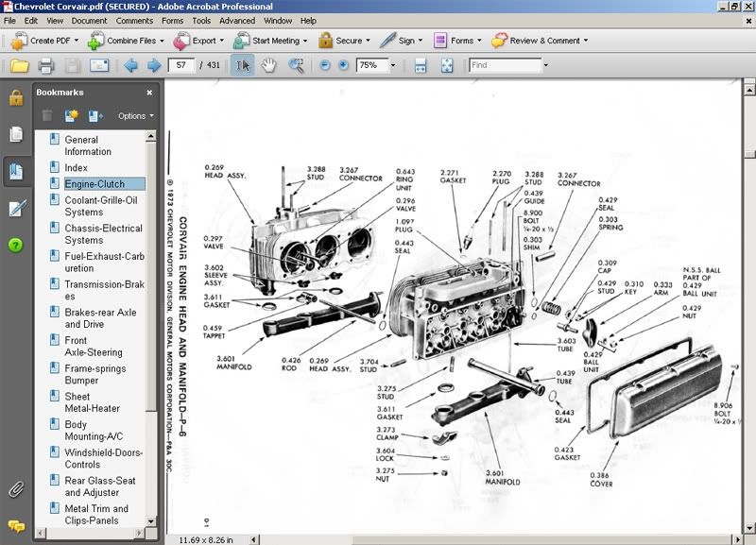The width and height of the screenshot is (756, 545).
Task: Open the File menu
Action: (x=9, y=21)
